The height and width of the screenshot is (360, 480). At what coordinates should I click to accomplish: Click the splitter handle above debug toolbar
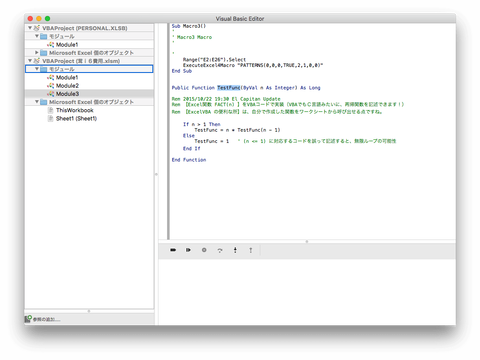(x=307, y=241)
